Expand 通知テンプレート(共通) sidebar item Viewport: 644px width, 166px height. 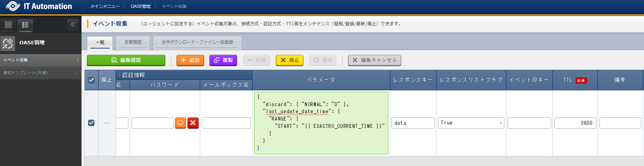(40, 73)
